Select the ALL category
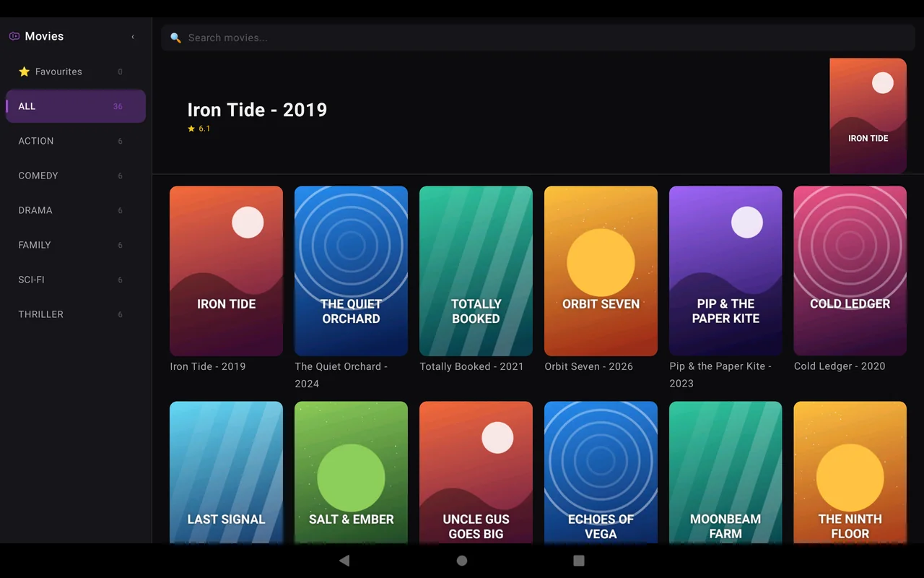 [76, 106]
